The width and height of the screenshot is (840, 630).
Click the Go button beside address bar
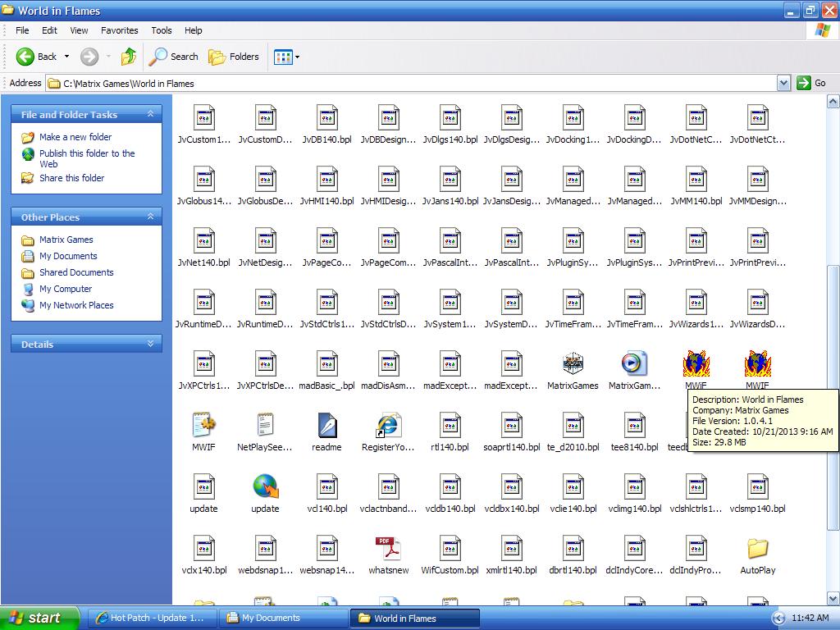[x=811, y=83]
